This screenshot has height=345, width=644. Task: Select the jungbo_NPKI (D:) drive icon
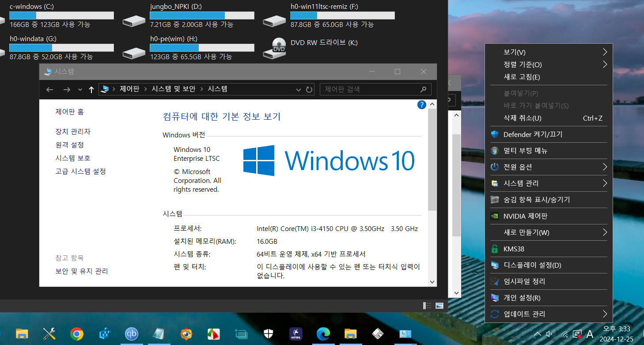134,20
